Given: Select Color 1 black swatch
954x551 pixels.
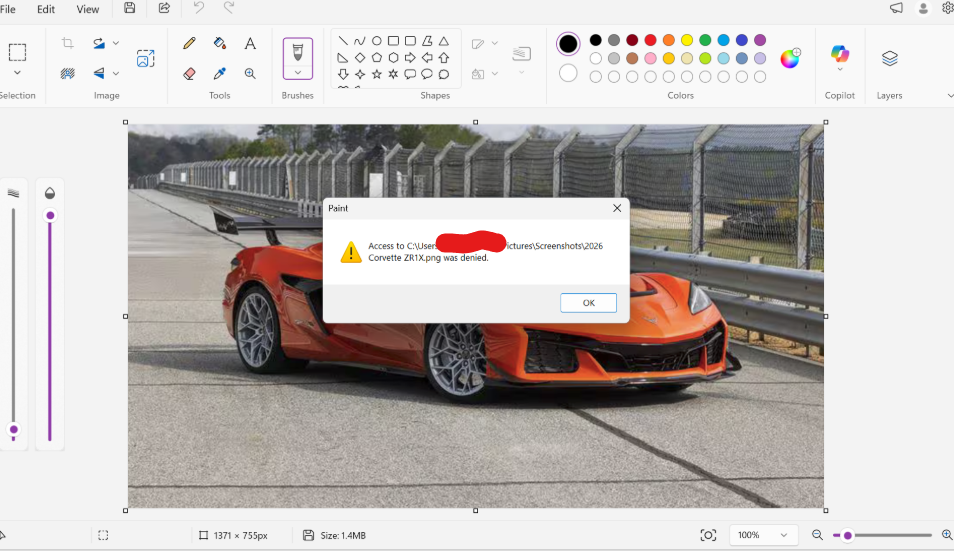Looking at the screenshot, I should tap(568, 44).
